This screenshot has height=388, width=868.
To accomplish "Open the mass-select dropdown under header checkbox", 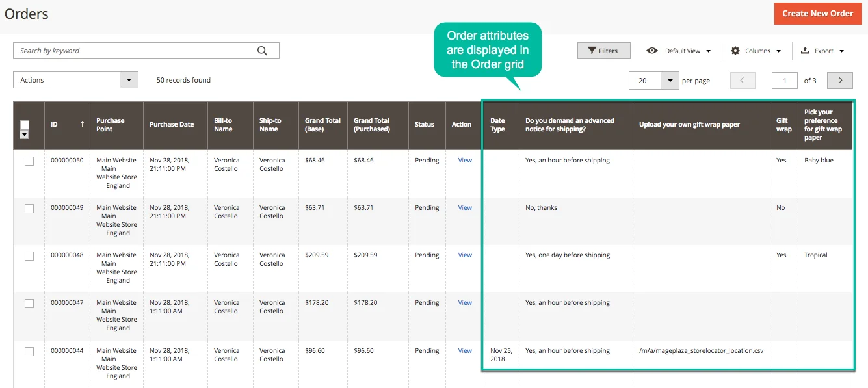I will (25, 135).
